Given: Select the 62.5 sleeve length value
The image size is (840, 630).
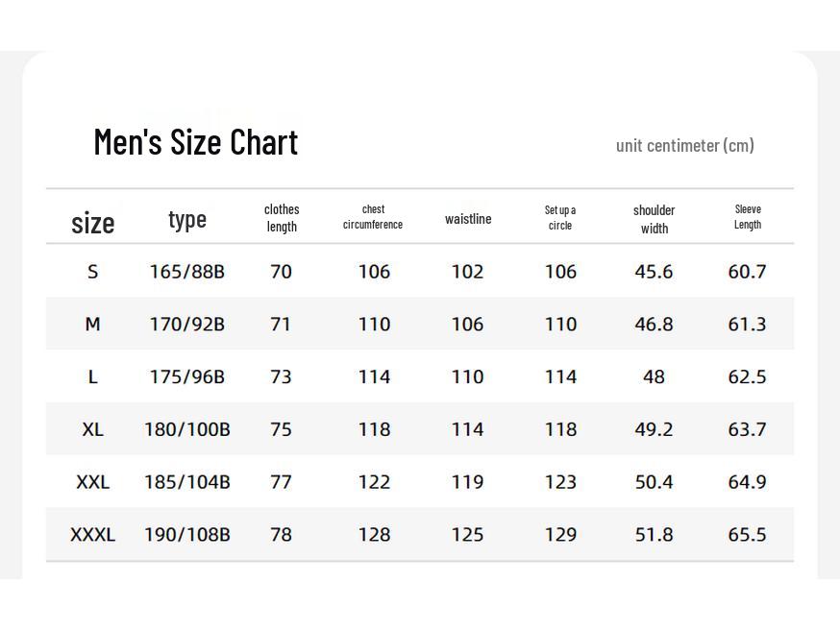Looking at the screenshot, I should [x=747, y=376].
